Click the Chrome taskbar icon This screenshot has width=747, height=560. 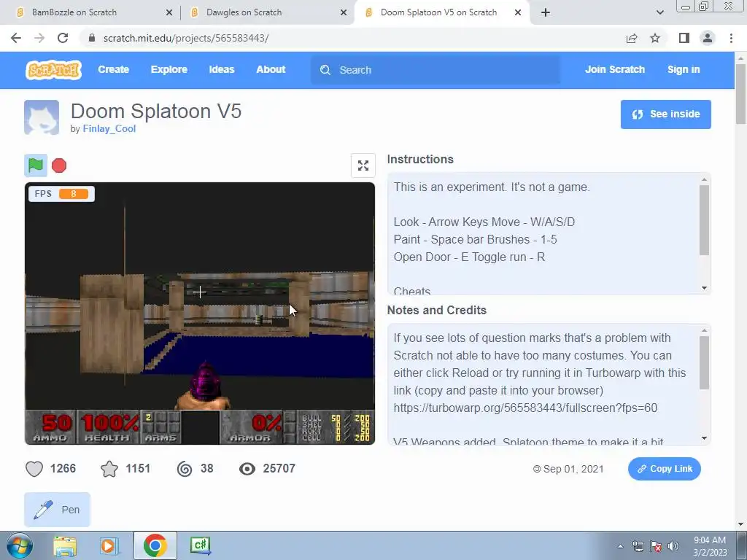click(155, 545)
